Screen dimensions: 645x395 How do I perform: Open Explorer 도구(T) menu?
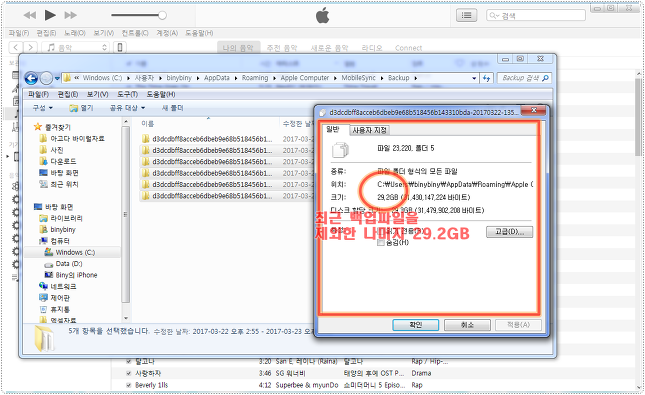pyautogui.click(x=128, y=95)
